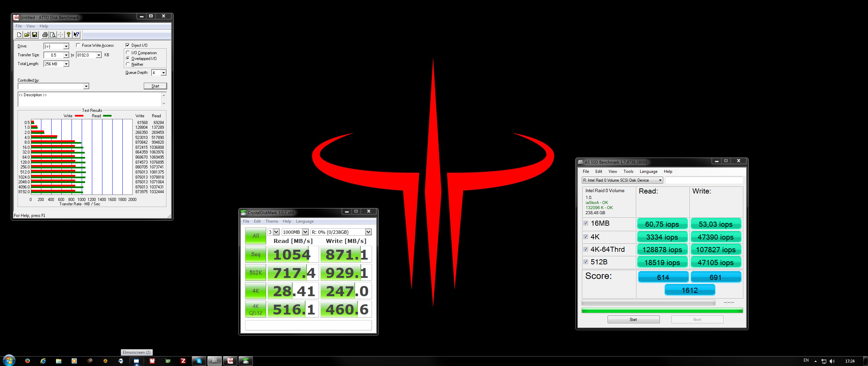Viewport: 868px width, 366px height.
Task: Click the green AS SSD progress bar
Action: 662,310
